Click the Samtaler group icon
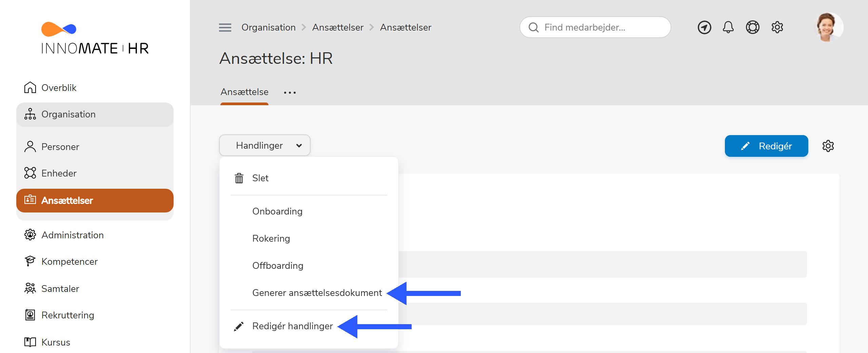Viewport: 868px width, 353px height. coord(30,288)
